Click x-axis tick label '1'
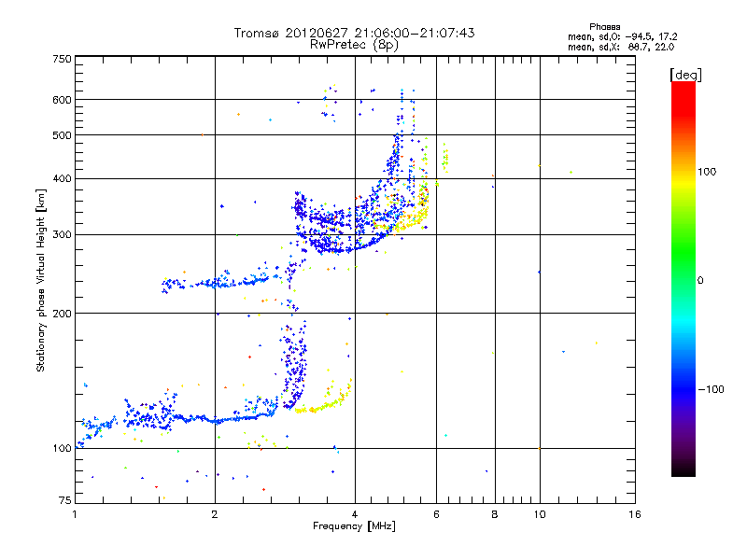The height and width of the screenshot is (560, 747). coord(75,514)
